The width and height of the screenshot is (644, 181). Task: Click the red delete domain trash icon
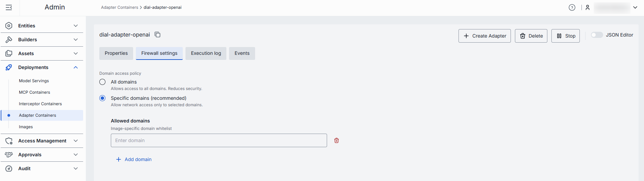click(337, 140)
